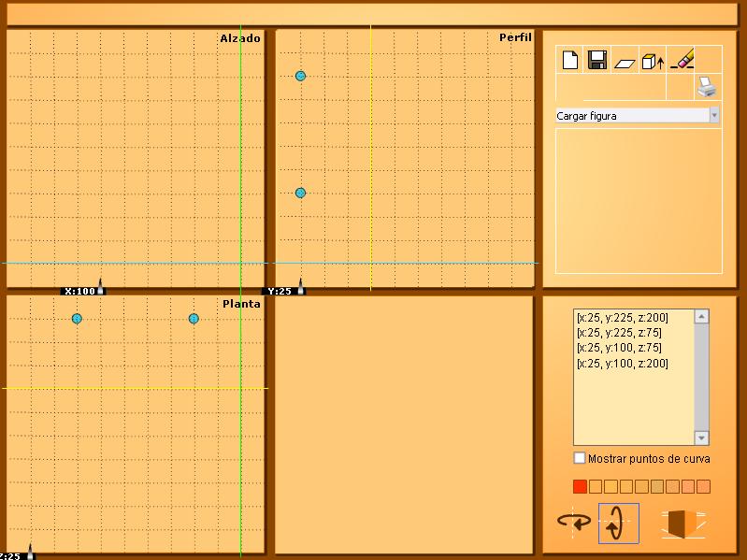
Task: Pick the fifth color swatch in the row
Action: point(641,487)
